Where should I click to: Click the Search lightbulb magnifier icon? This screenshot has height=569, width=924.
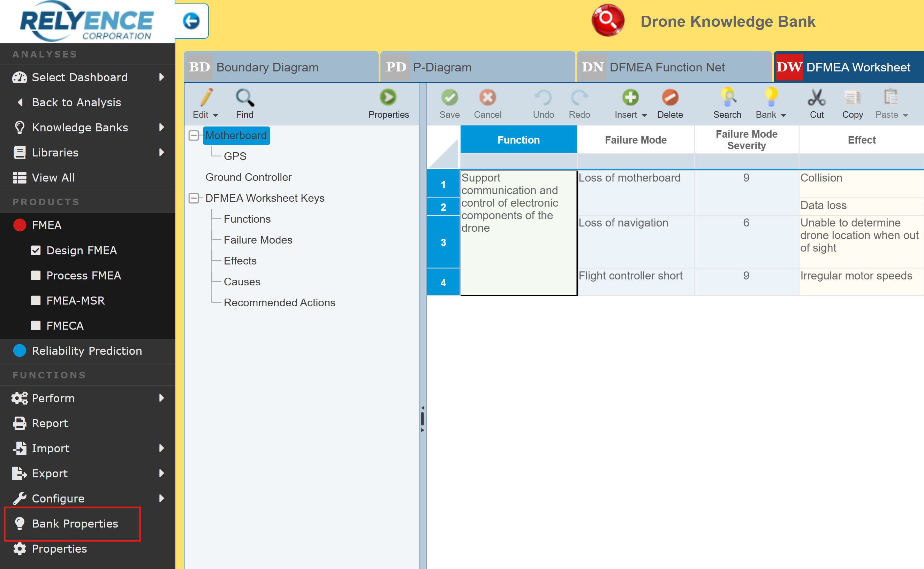tap(727, 98)
